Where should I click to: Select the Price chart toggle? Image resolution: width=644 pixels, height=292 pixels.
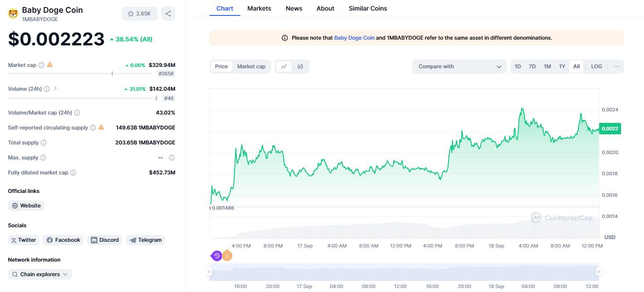pos(221,67)
